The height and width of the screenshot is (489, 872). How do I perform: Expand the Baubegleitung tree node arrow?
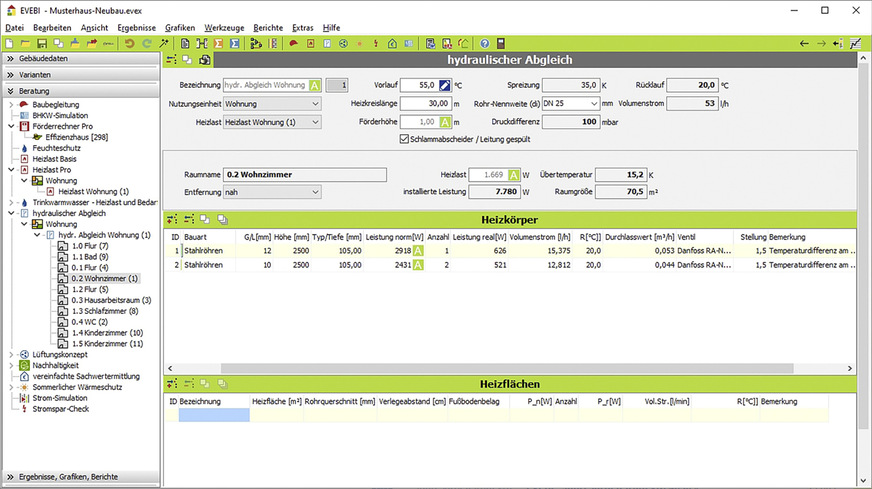[x=11, y=105]
